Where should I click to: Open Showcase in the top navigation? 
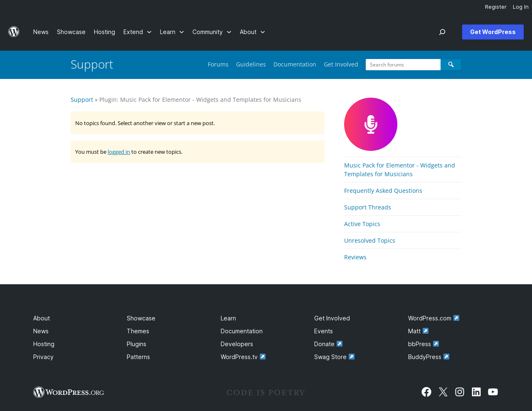click(x=71, y=32)
